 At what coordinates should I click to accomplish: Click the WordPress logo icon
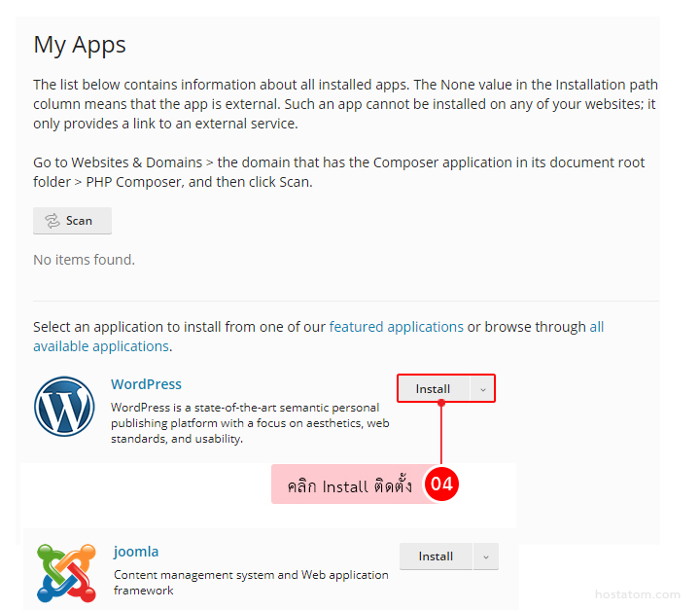64,407
